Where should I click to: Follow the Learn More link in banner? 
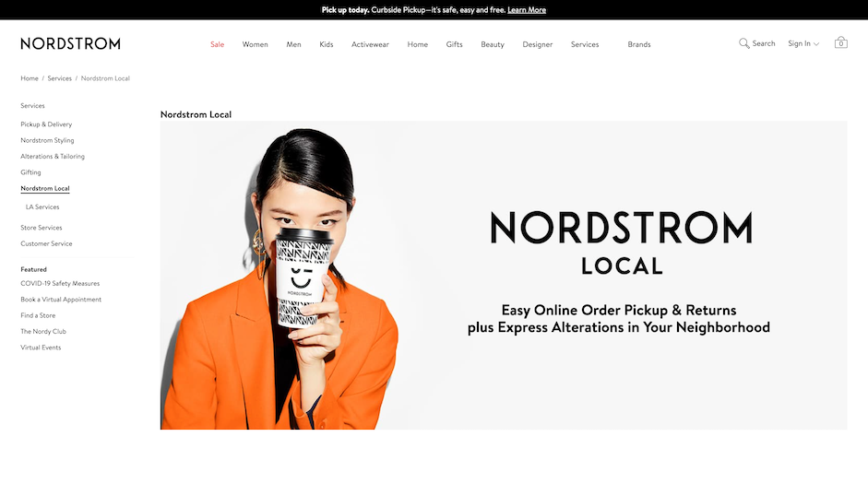tap(527, 10)
